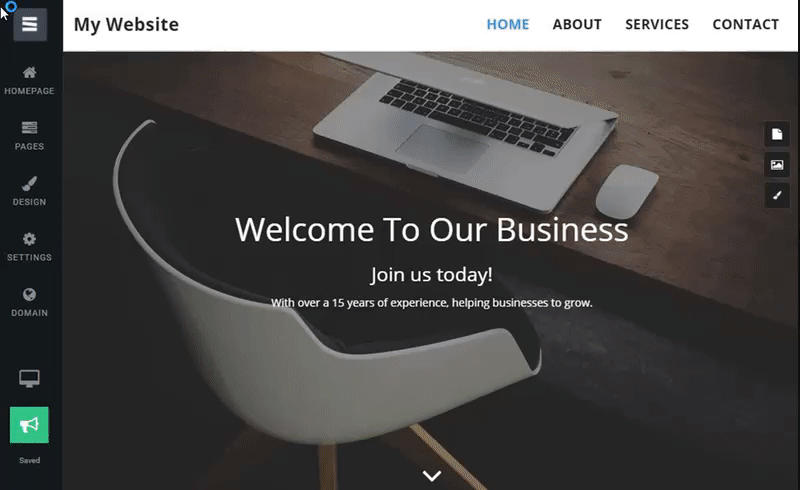800x490 pixels.
Task: Open the ABOUT navigation link
Action: point(577,24)
